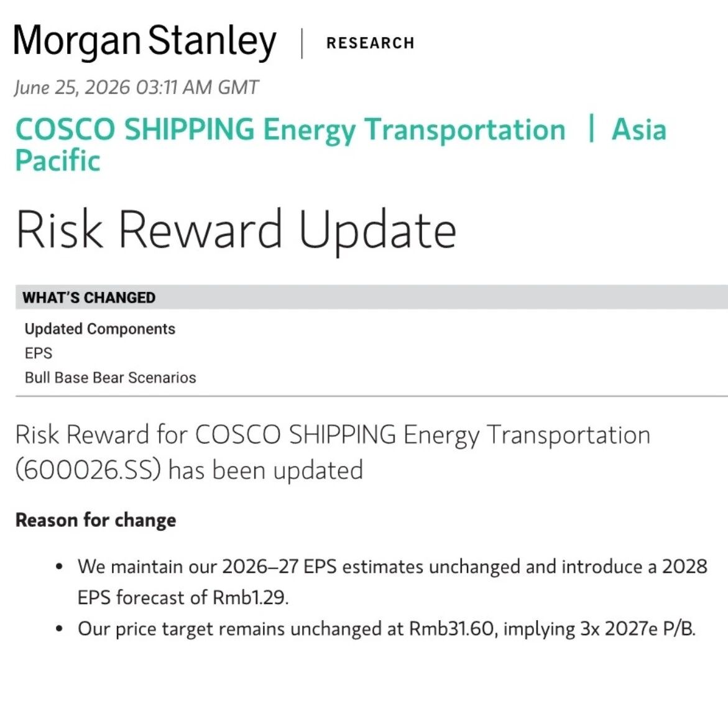728x727 pixels.
Task: Select the EPS item under Updated Components
Action: coord(39,354)
